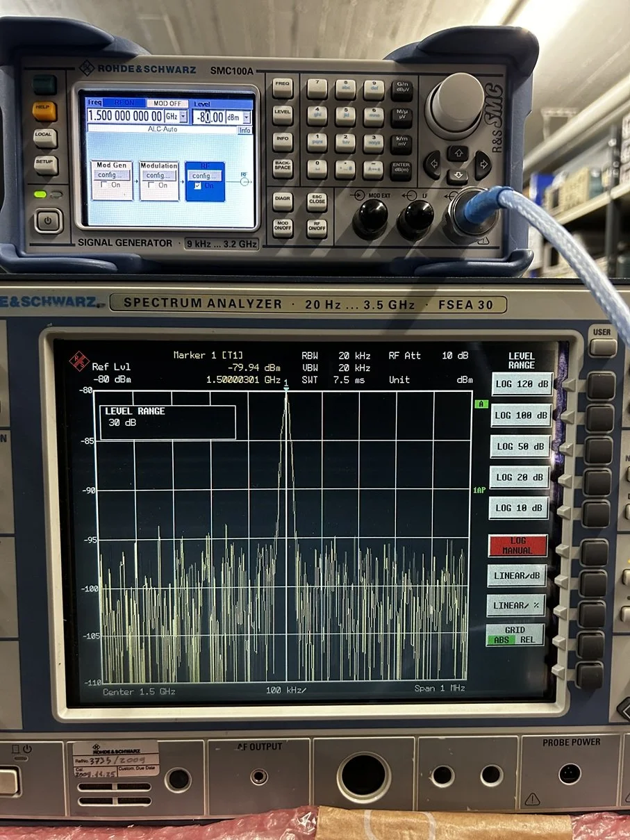The image size is (630, 840).
Task: Click the LEVEL RANGE 30 dB entry box
Action: (167, 422)
